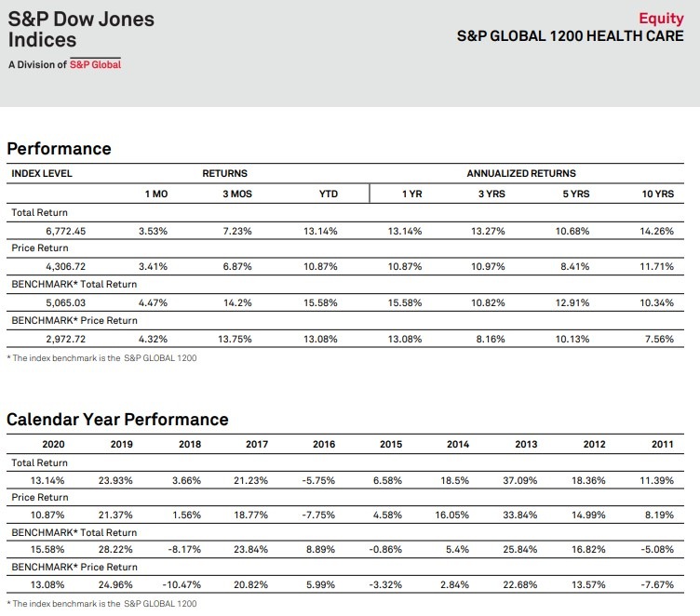Select the BENCHMARK* Total Return row label in Performance

74,285
